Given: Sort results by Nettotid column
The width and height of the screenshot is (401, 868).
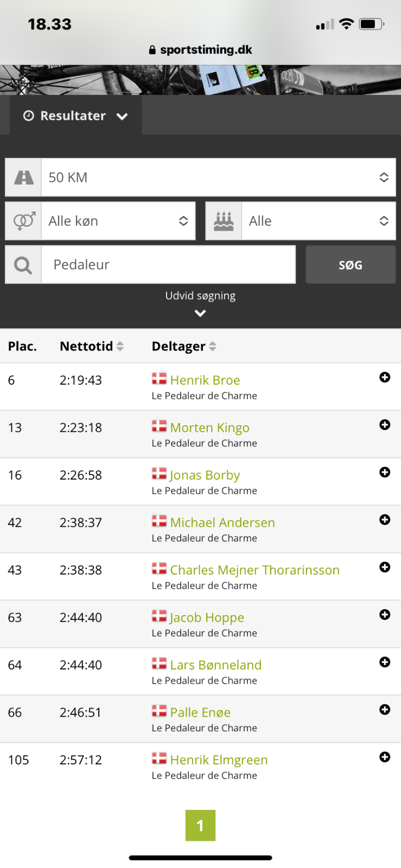Looking at the screenshot, I should pyautogui.click(x=92, y=346).
